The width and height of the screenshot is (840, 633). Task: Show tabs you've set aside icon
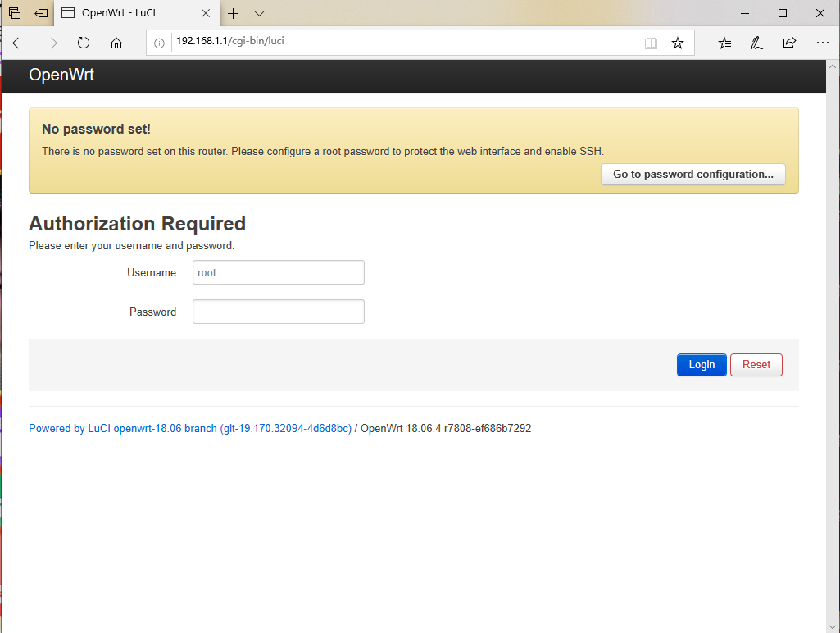tap(15, 13)
